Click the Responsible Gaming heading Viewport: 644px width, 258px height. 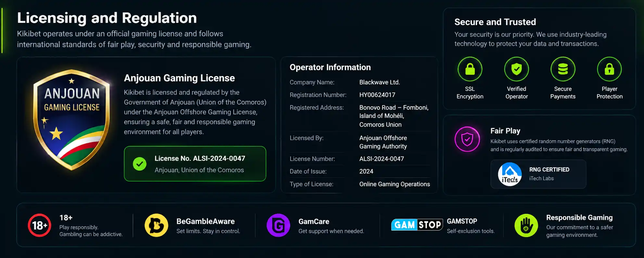click(x=579, y=218)
